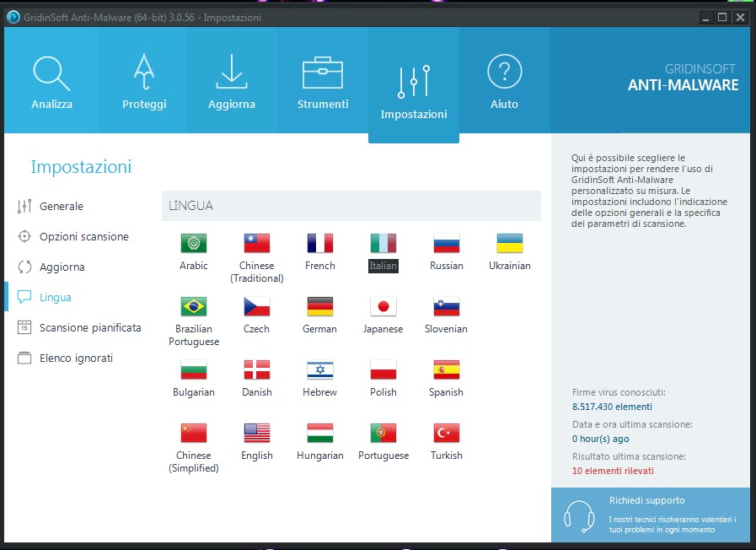Minimize the GridinSoft window
Viewport: 756px width, 550px height.
706,18
